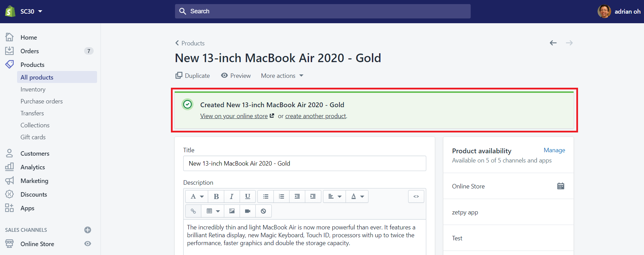The image size is (644, 255).
Task: Select All products in the sidebar
Action: click(57, 77)
